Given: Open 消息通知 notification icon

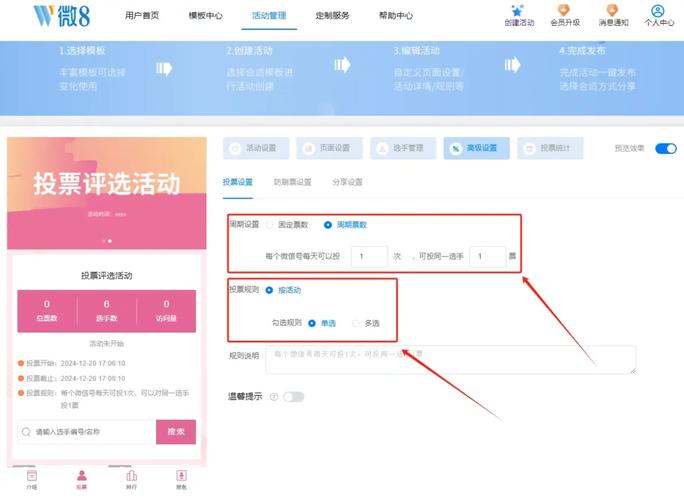Looking at the screenshot, I should tap(612, 11).
